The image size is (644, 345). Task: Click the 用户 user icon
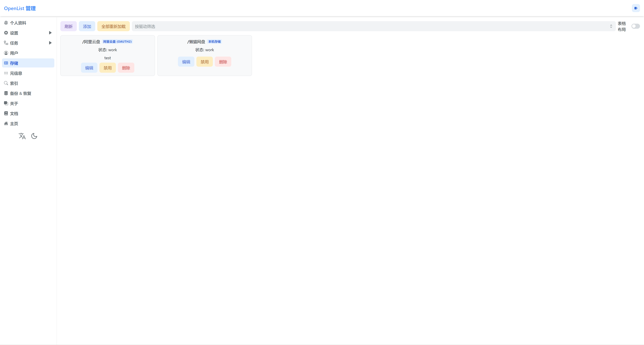(x=6, y=53)
